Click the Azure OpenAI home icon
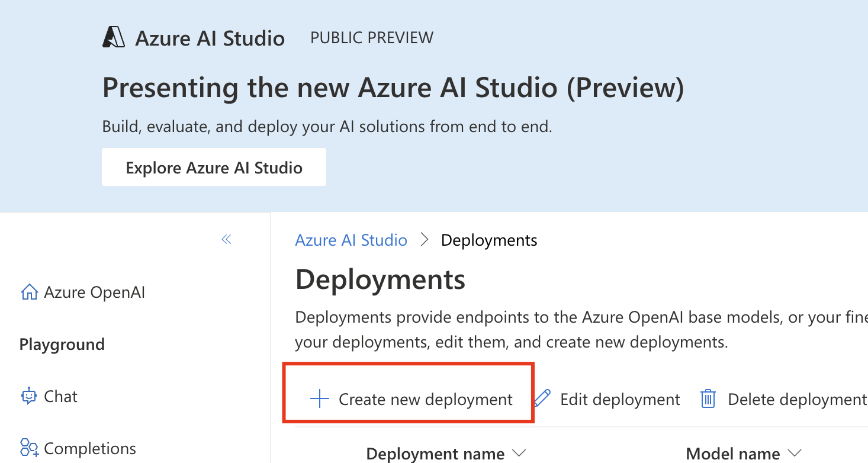The height and width of the screenshot is (463, 868). click(28, 292)
